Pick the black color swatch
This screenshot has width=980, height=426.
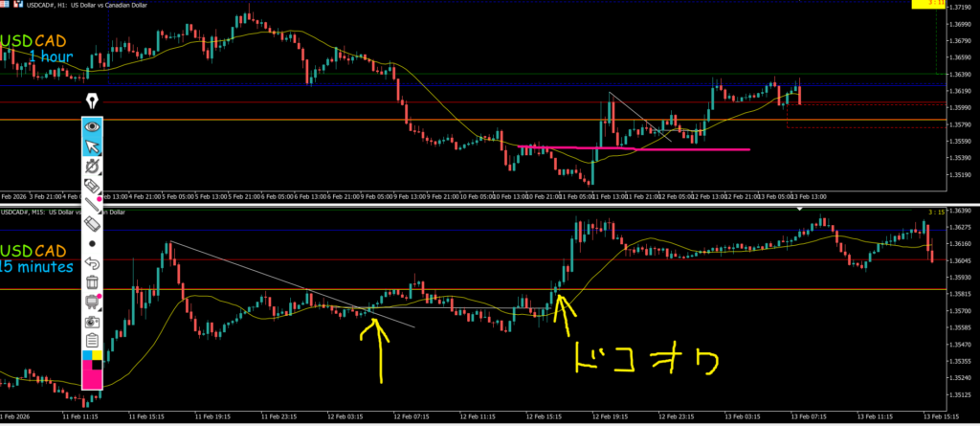pyautogui.click(x=98, y=365)
